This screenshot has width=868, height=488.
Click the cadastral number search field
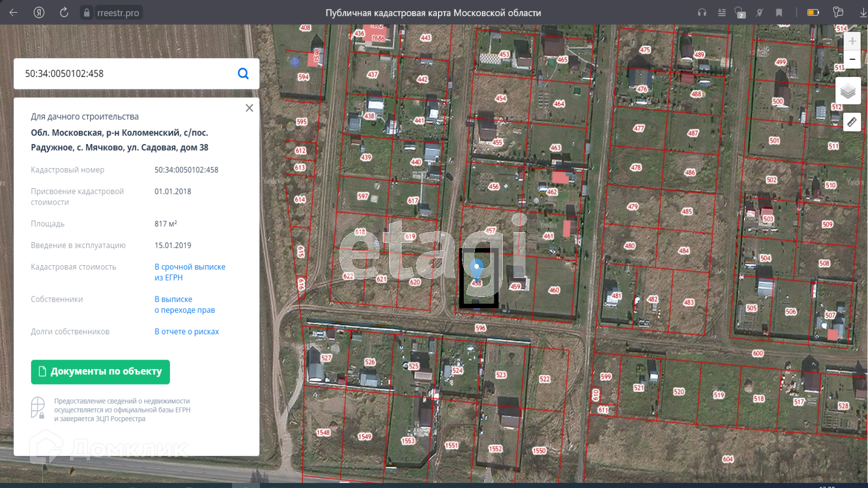tap(127, 74)
